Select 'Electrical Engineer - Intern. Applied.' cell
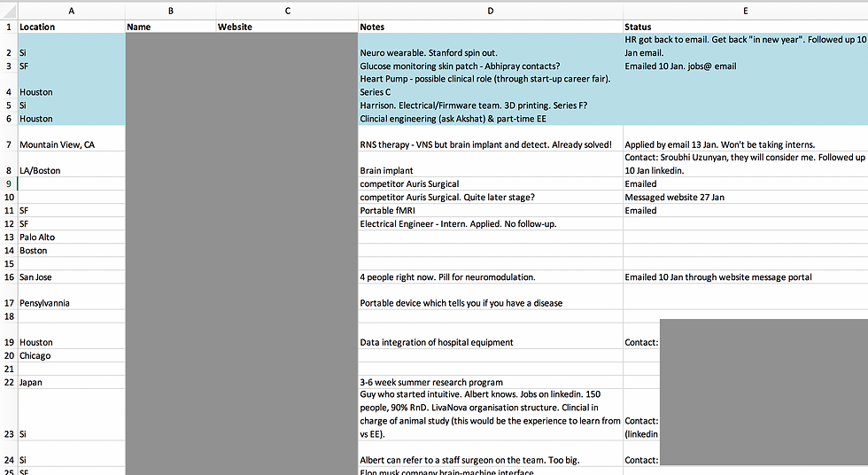This screenshot has height=475, width=868. click(x=491, y=223)
